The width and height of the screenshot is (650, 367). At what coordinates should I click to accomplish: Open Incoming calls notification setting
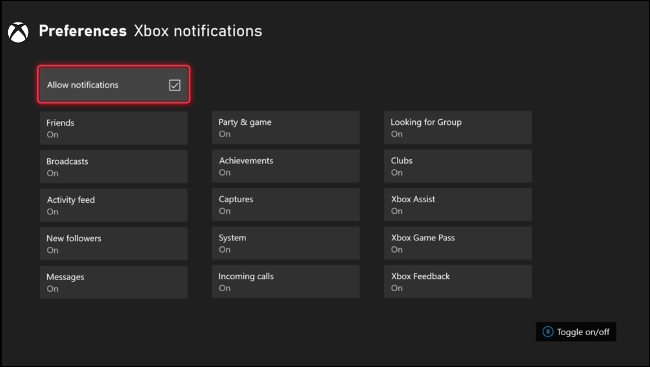[286, 282]
